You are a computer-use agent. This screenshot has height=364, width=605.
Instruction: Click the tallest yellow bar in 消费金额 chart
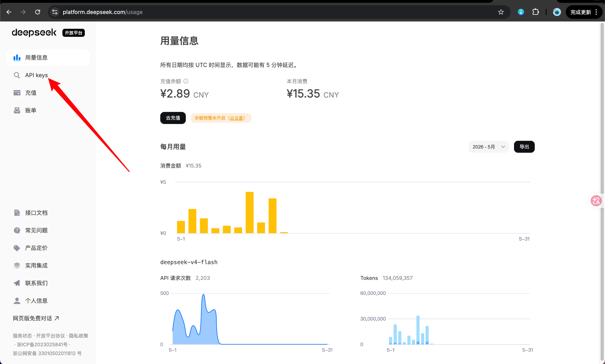coord(250,213)
